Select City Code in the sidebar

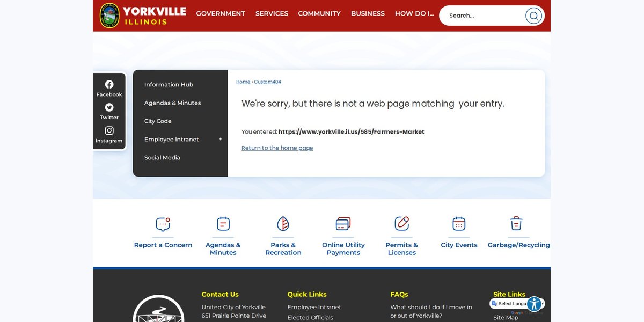158,121
